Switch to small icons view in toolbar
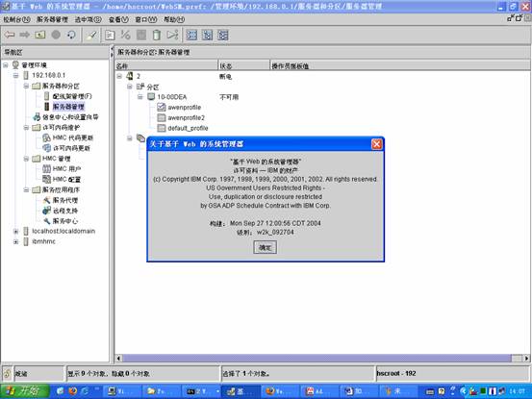This screenshot has width=532, height=399. click(207, 35)
